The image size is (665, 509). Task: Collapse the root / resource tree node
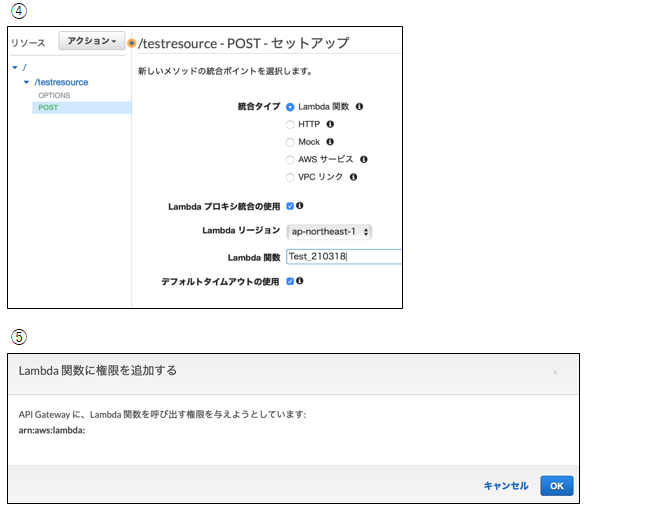[x=15, y=67]
